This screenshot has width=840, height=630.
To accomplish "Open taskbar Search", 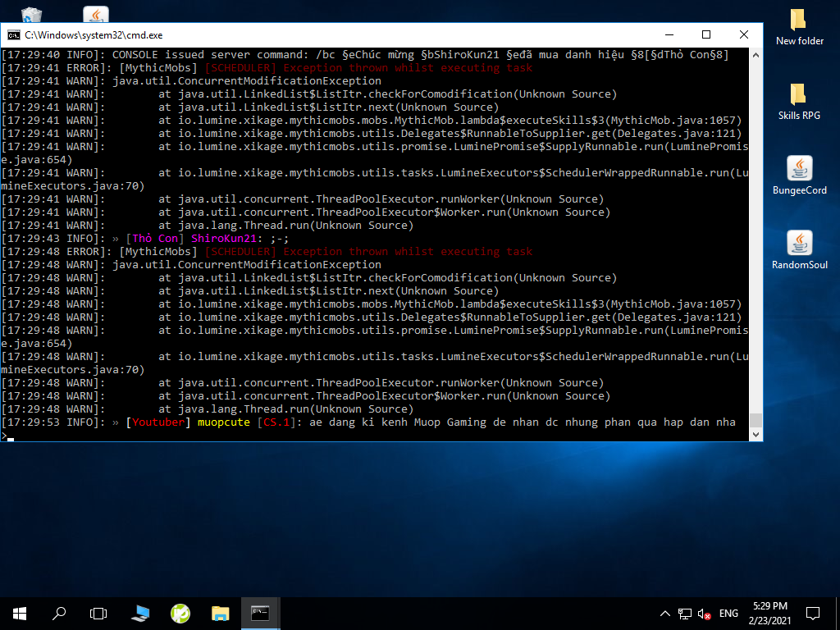I will pos(59,613).
